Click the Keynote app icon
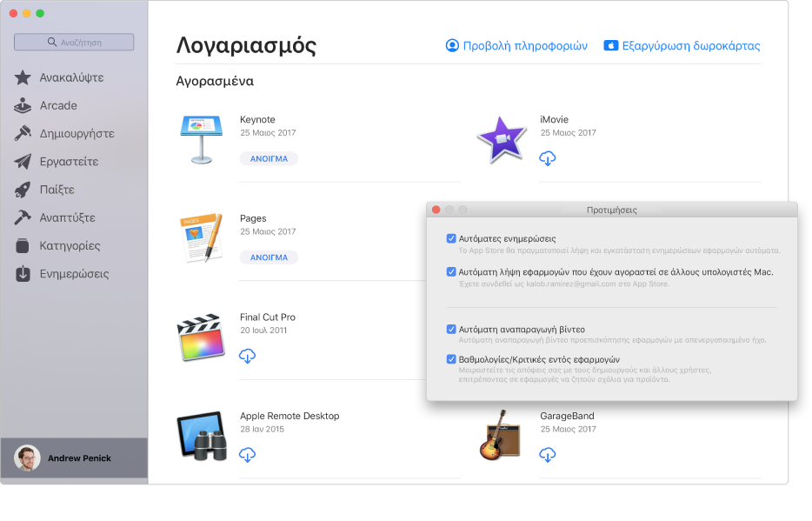Viewport: 812px width, 521px height. pos(202,139)
